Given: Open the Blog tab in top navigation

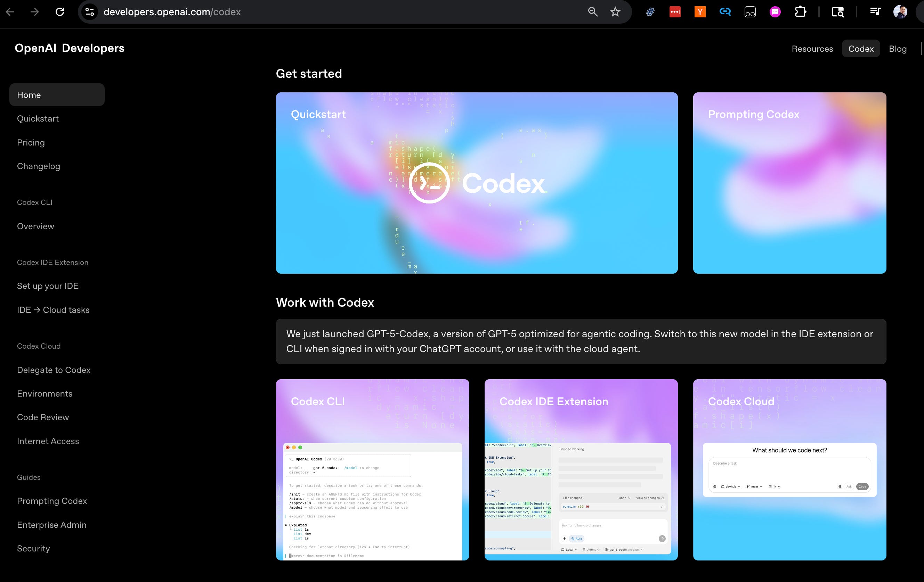Looking at the screenshot, I should pyautogui.click(x=898, y=49).
